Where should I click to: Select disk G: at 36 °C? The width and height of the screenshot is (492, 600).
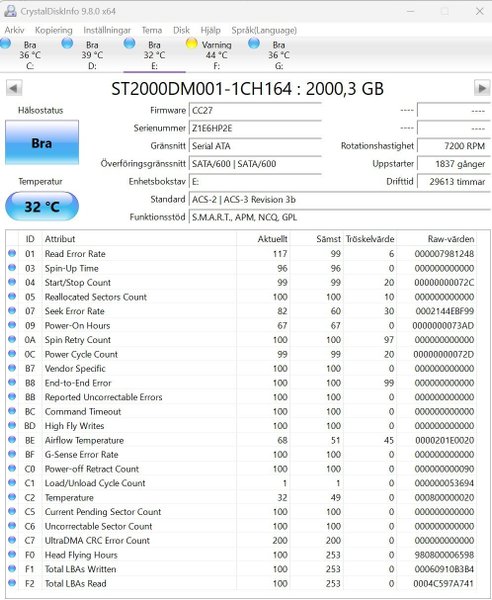[279, 55]
